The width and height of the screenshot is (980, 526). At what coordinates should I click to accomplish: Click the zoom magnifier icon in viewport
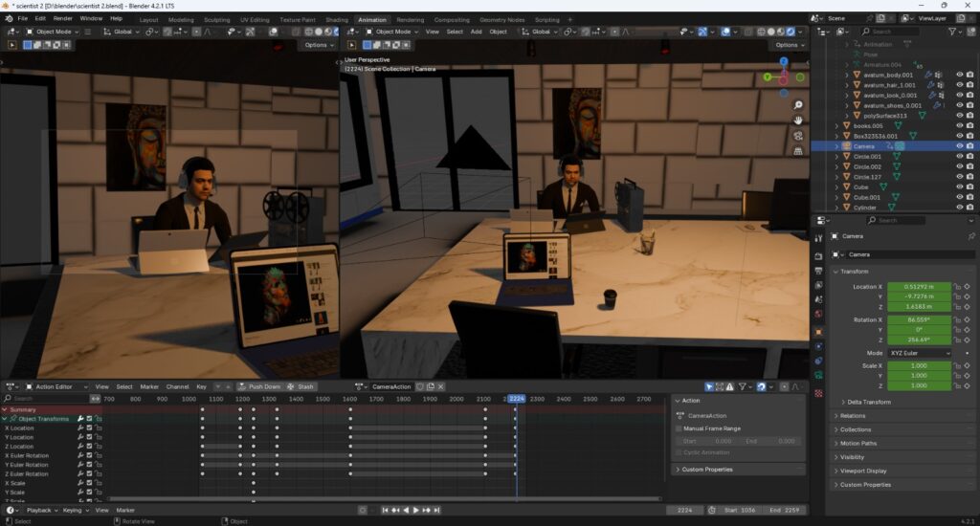798,105
